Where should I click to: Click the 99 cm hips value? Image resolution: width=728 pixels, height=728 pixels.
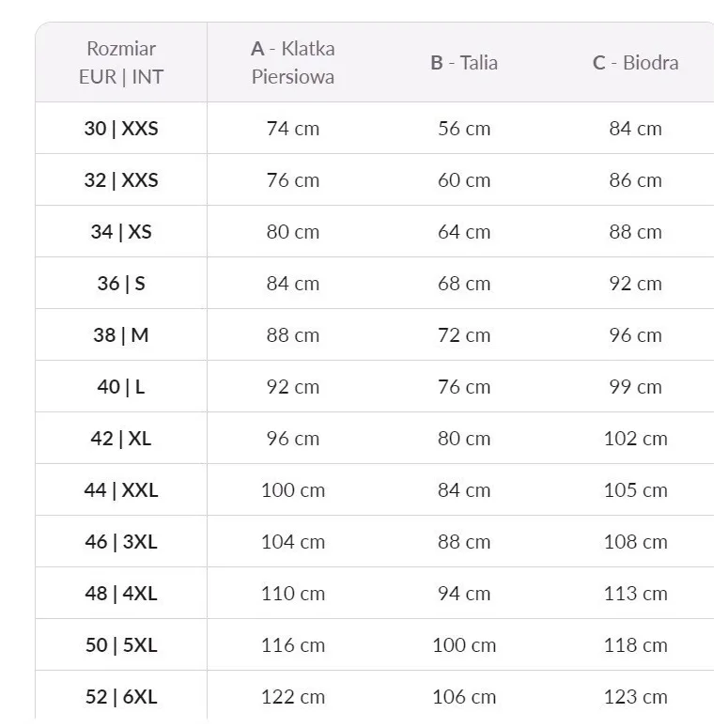(x=635, y=387)
